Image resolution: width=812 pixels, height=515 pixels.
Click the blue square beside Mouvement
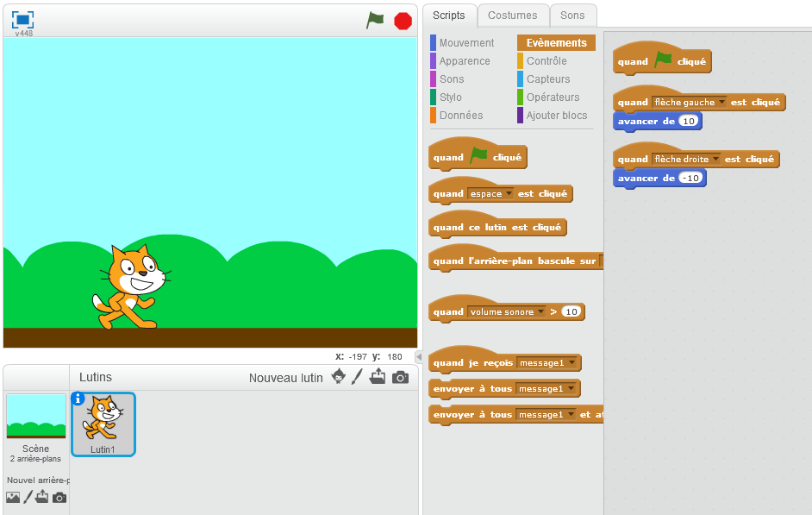(x=434, y=41)
